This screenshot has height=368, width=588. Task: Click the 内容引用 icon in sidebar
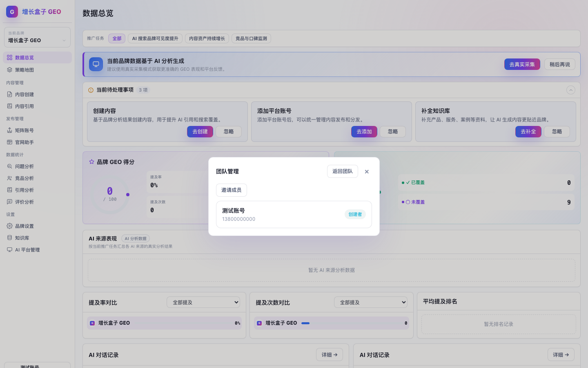[x=9, y=106]
